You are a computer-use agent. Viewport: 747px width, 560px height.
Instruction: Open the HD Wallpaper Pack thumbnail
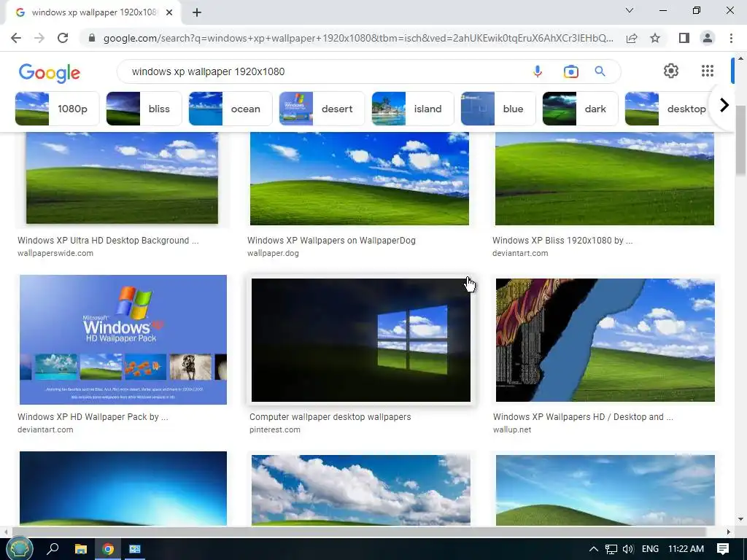[123, 340]
